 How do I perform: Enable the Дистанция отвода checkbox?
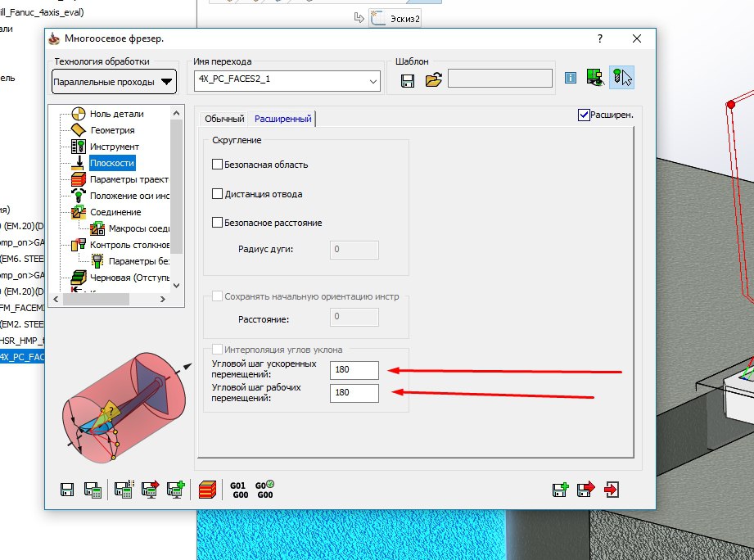coord(217,194)
